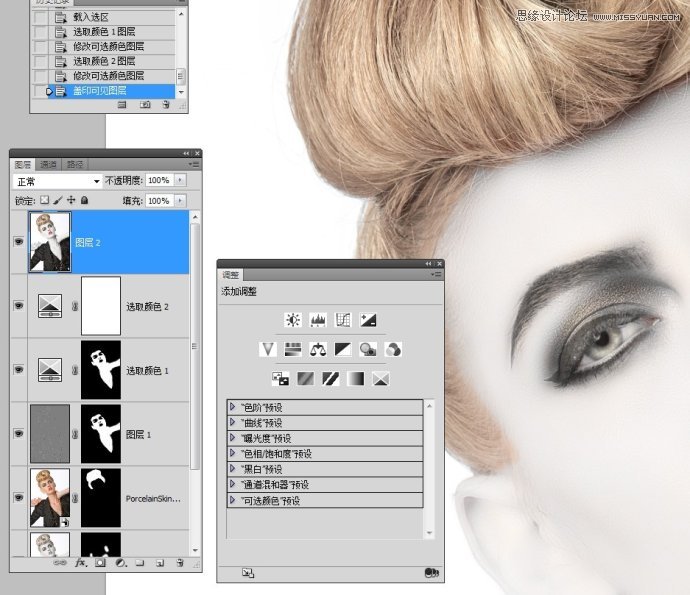Hide the 图层 2 layer

18,242
